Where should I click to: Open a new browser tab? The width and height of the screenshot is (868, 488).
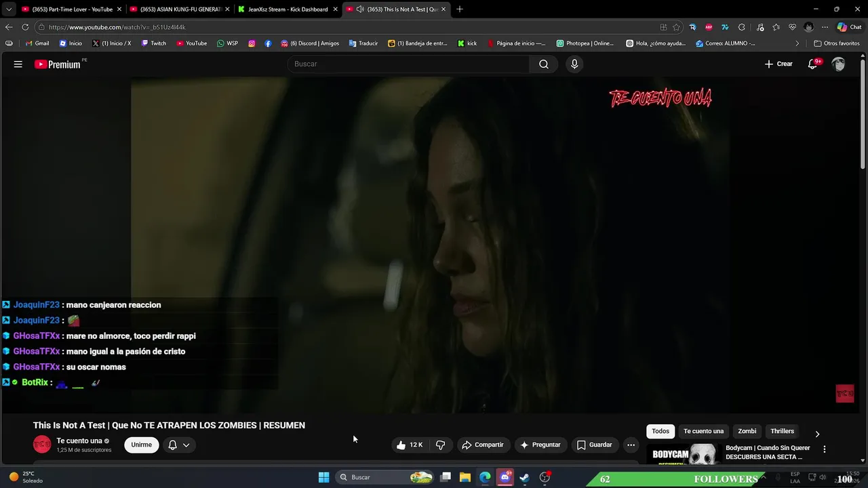click(x=460, y=9)
